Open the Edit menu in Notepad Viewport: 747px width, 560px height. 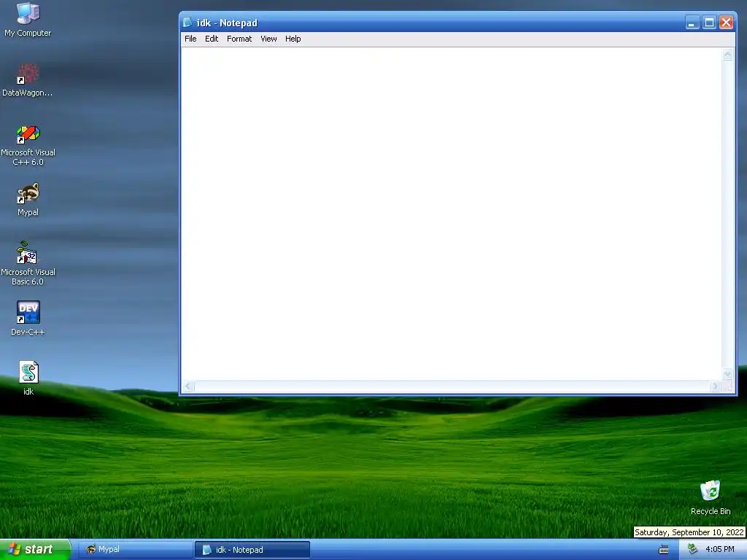[x=212, y=39]
